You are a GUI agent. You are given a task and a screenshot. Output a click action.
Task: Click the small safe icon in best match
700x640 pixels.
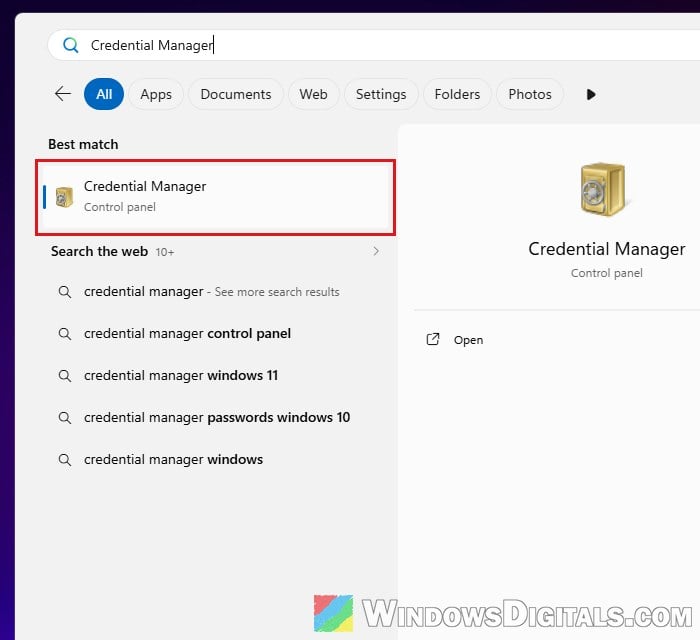pyautogui.click(x=64, y=197)
